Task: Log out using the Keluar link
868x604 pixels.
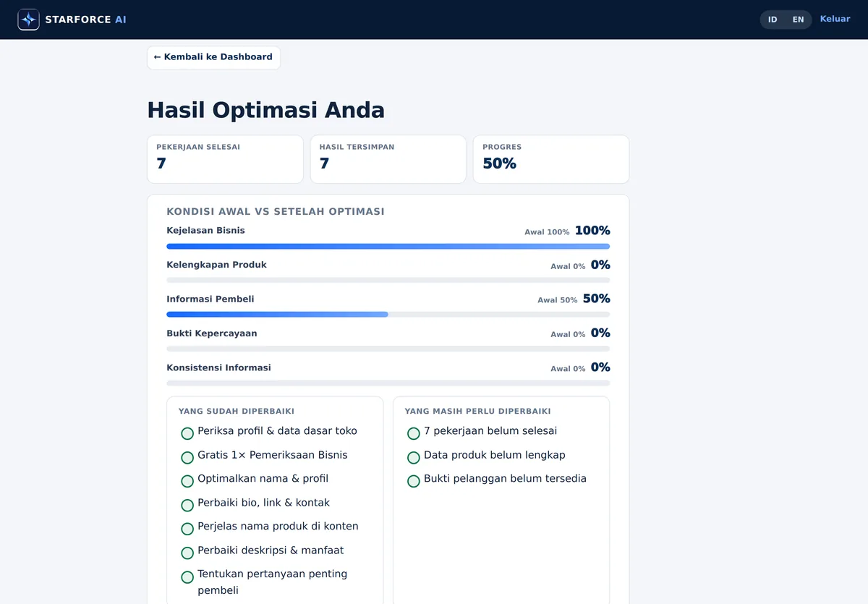Action: click(835, 19)
